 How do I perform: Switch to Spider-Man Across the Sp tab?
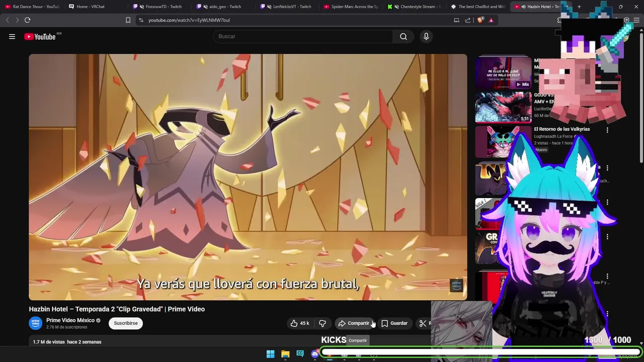351,7
